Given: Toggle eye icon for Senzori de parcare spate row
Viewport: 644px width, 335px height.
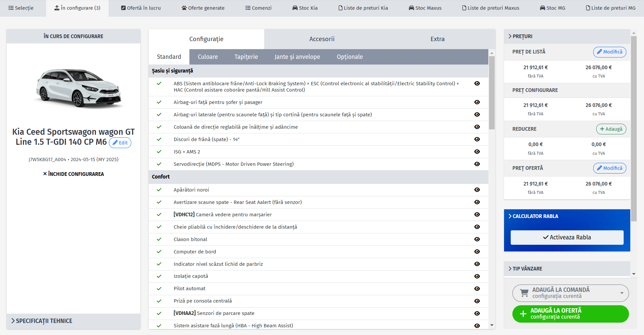Looking at the screenshot, I should tap(477, 314).
